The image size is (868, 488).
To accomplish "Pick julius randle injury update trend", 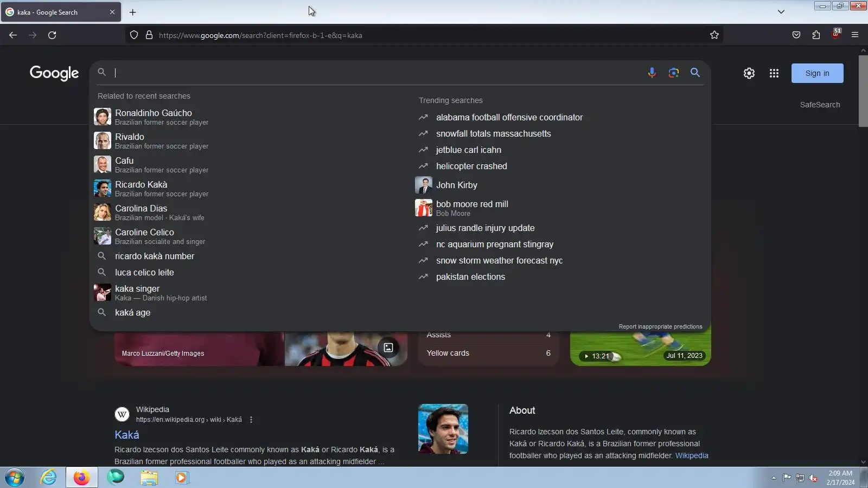I will coord(559,228).
